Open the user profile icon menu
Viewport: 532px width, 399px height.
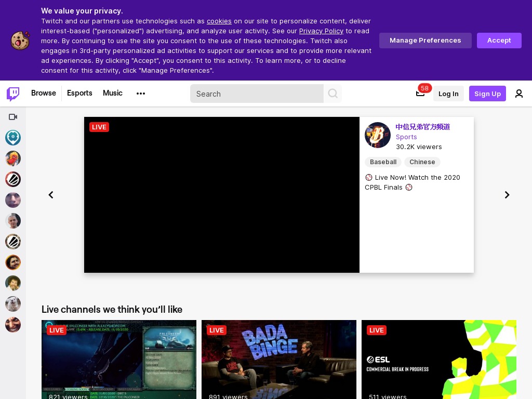[519, 94]
